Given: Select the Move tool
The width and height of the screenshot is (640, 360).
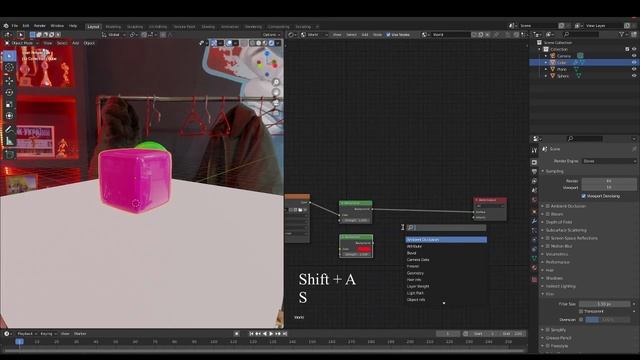Looking at the screenshot, I should tap(9, 81).
